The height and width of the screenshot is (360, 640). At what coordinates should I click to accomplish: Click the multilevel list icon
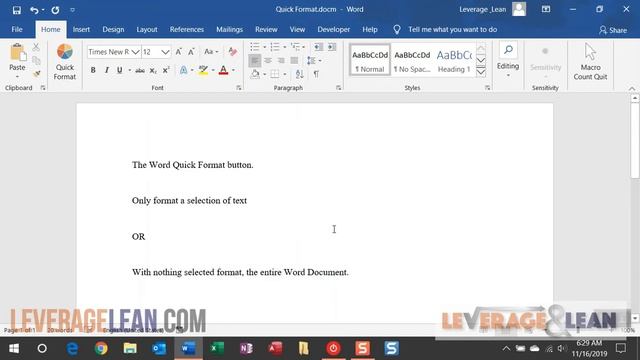(295, 47)
